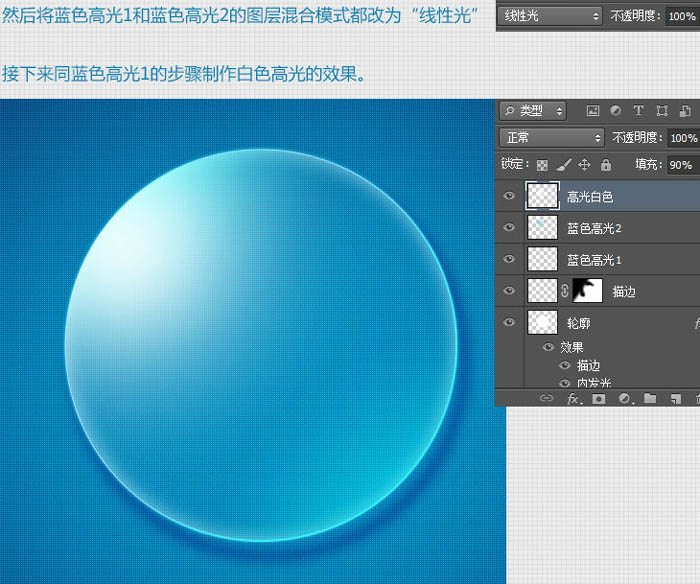Hide the 蓝色高光1 layer
The width and height of the screenshot is (700, 584).
pyautogui.click(x=509, y=259)
